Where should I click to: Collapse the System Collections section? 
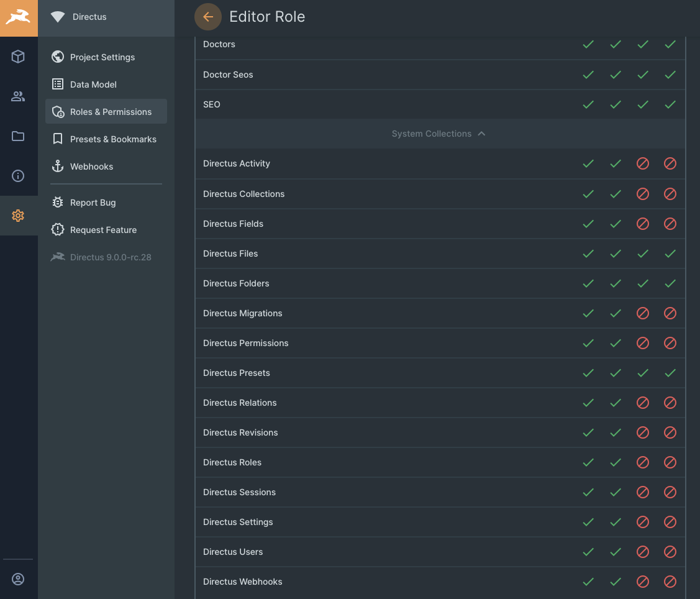tap(439, 134)
